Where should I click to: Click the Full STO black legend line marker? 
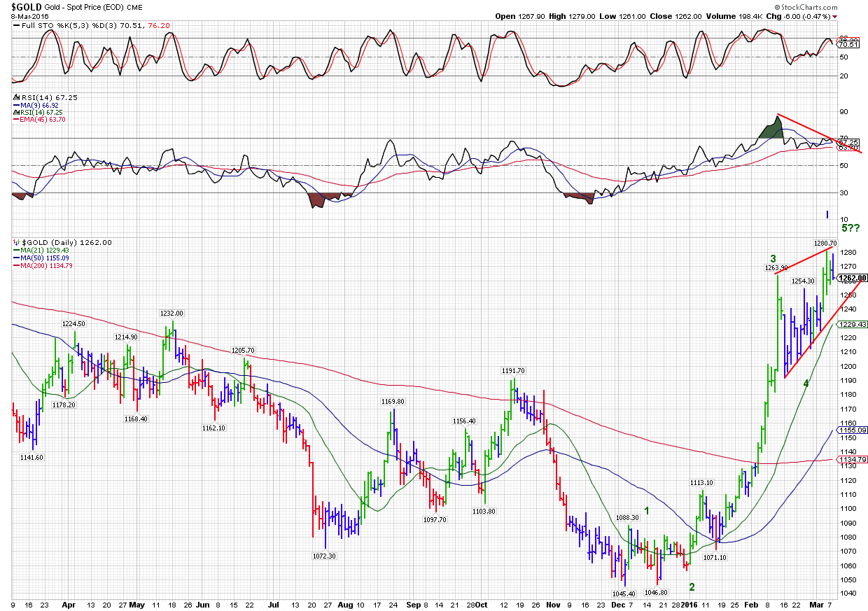point(16,26)
